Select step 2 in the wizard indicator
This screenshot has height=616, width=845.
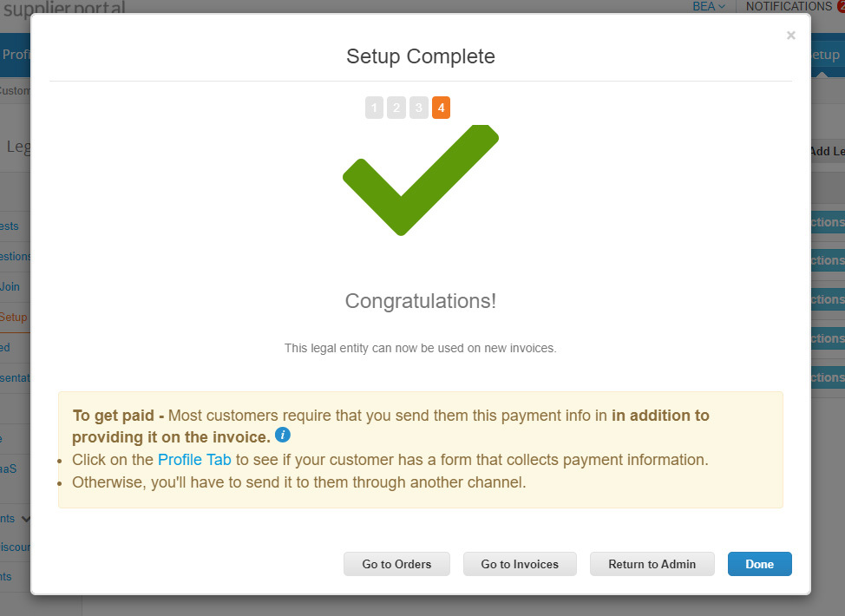[x=396, y=108]
